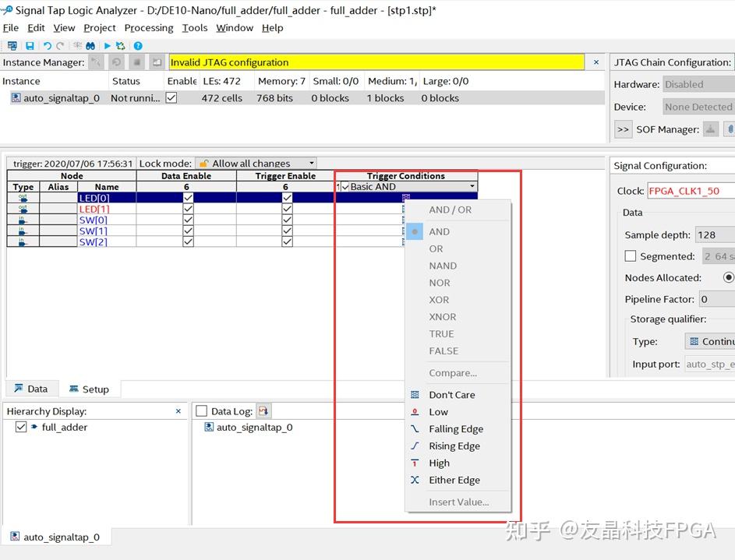Click the Help question mark icon
Viewport: 735px width, 560px height.
pyautogui.click(x=137, y=45)
